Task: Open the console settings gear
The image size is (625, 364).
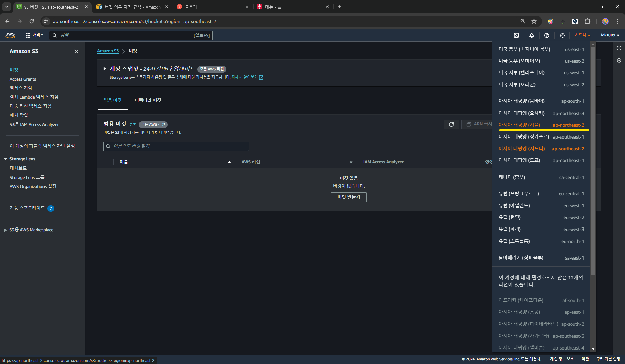Action: pos(562,35)
